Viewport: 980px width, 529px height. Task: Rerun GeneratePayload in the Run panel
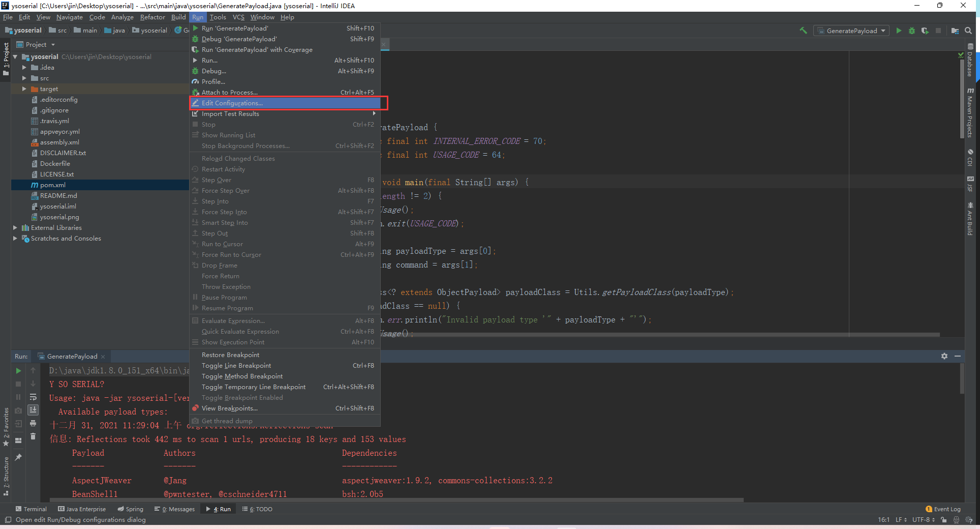tap(18, 371)
